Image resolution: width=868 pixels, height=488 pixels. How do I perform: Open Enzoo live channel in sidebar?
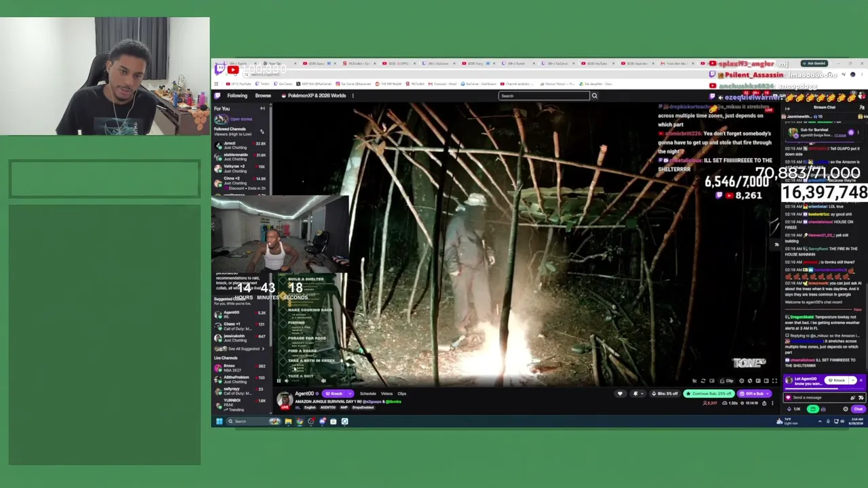[x=241, y=367]
